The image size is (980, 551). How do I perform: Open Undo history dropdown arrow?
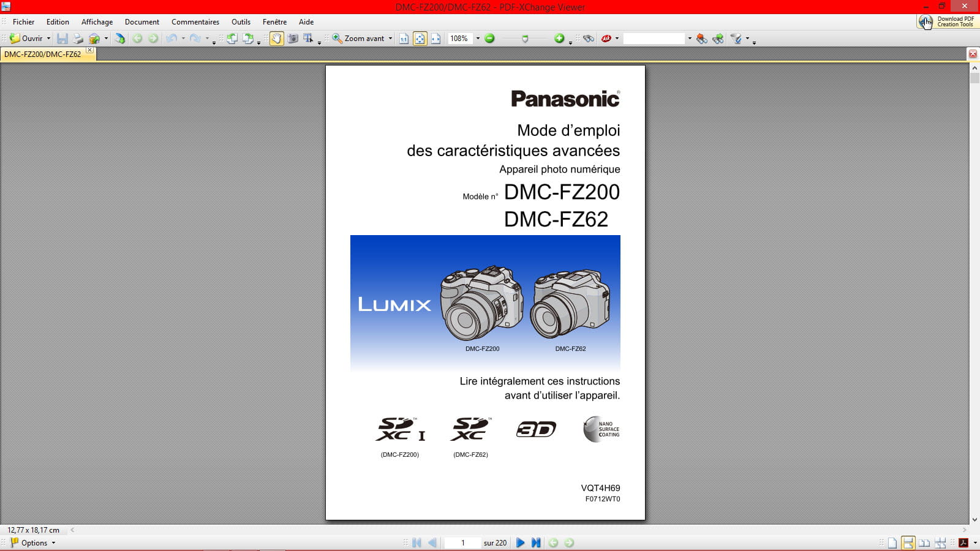[x=183, y=39]
